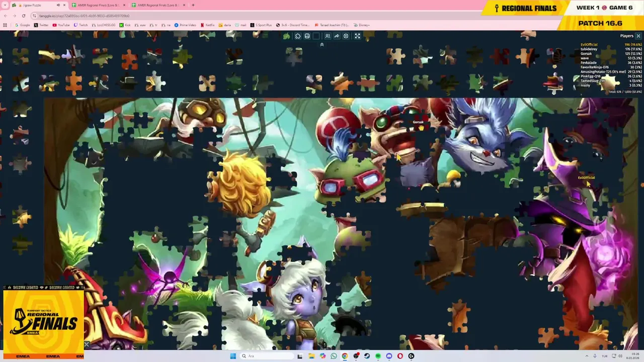
Task: Select player EvilOfficial in the list
Action: point(611,45)
